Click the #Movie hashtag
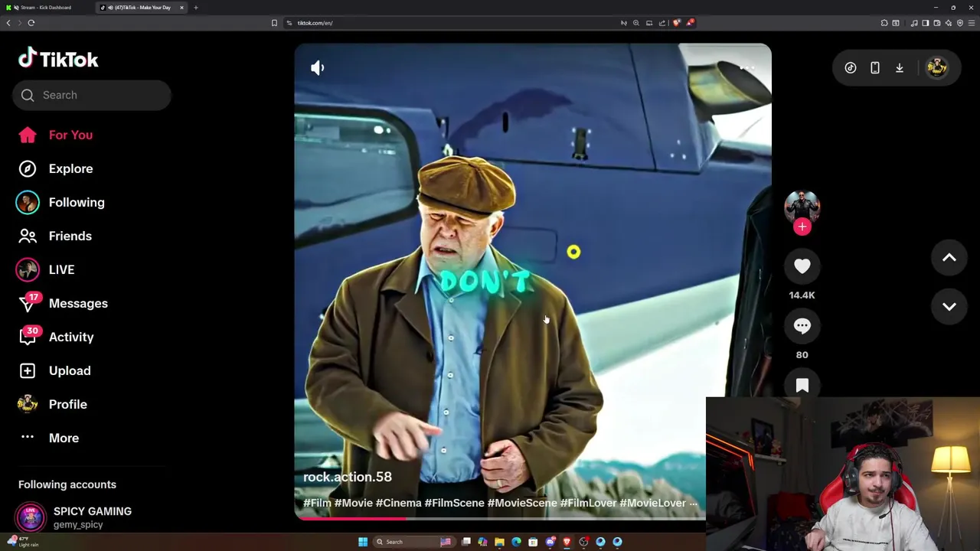The image size is (980, 551). (x=353, y=503)
